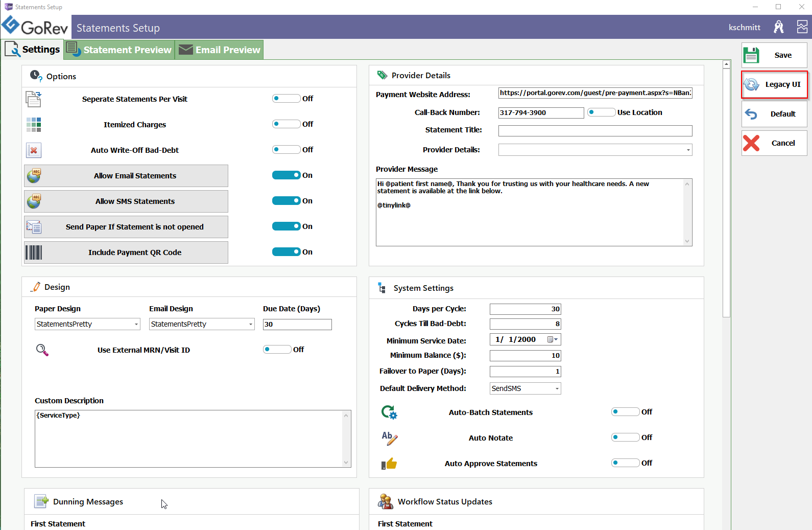812x530 pixels.
Task: Click the barcode icon for Payment QR Code
Action: pos(34,252)
